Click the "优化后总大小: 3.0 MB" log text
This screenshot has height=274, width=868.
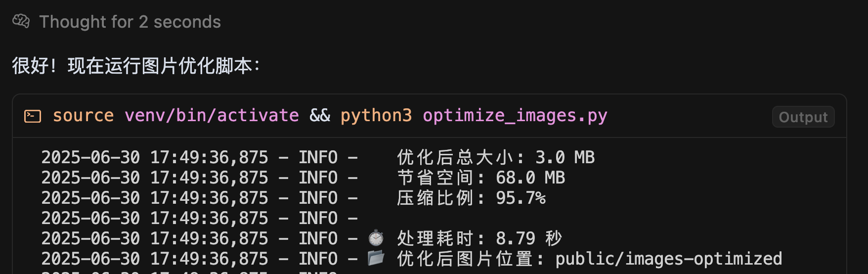495,158
